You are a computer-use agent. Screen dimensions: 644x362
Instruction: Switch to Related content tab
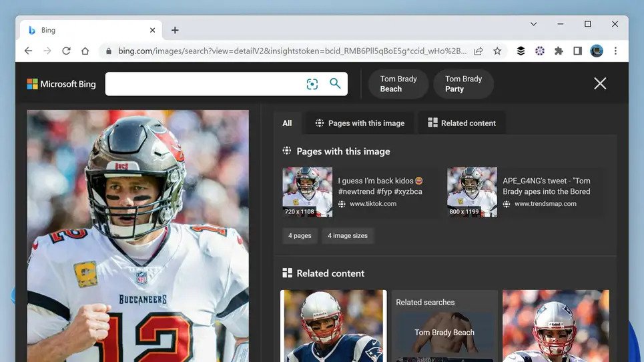pyautogui.click(x=462, y=123)
